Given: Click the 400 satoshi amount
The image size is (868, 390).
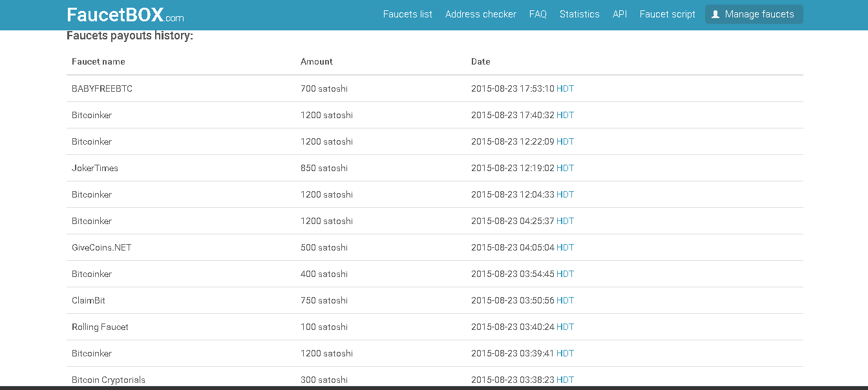Looking at the screenshot, I should 324,274.
